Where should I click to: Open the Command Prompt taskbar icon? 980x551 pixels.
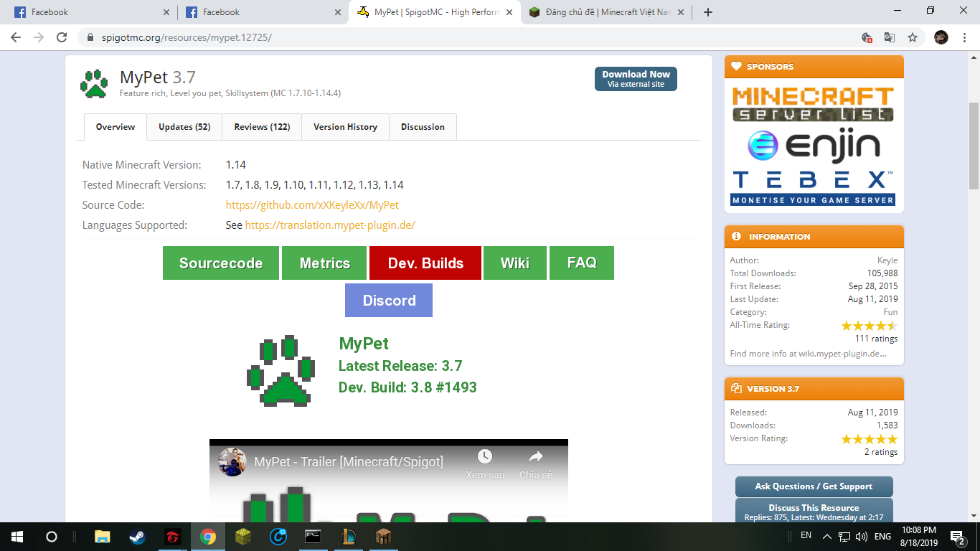313,536
